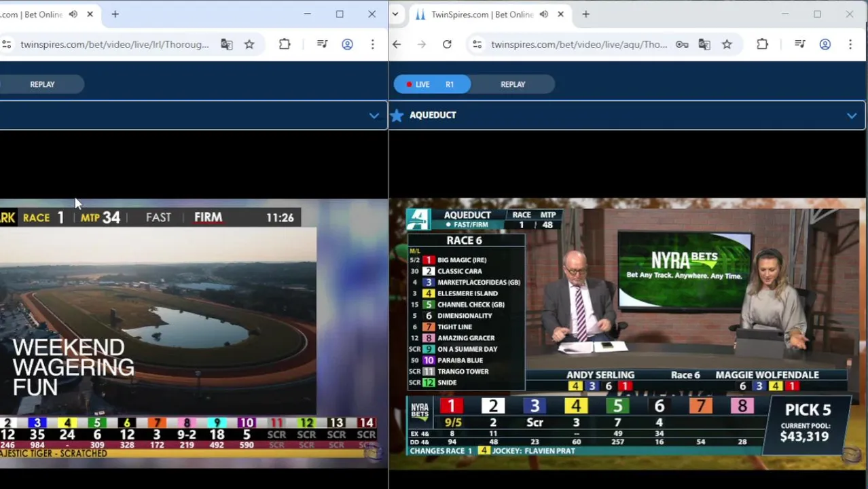Image resolution: width=868 pixels, height=489 pixels.
Task: Open Chrome menu in right window
Action: [850, 44]
